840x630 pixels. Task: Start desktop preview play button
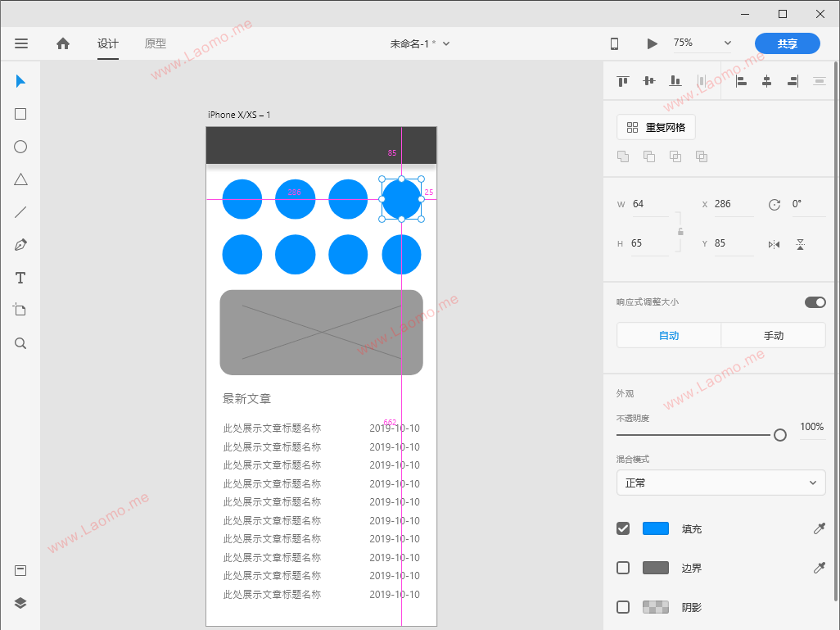(x=652, y=44)
